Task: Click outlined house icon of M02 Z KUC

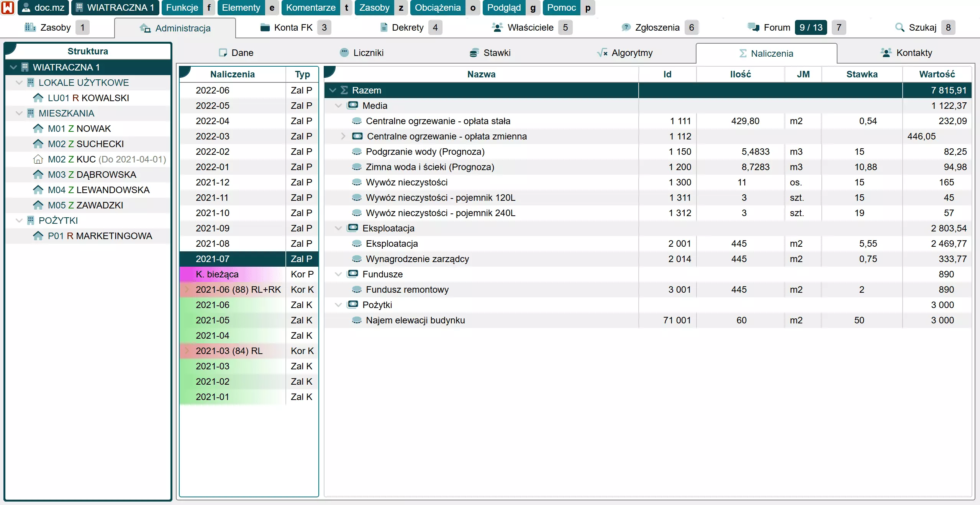Action: pos(38,159)
